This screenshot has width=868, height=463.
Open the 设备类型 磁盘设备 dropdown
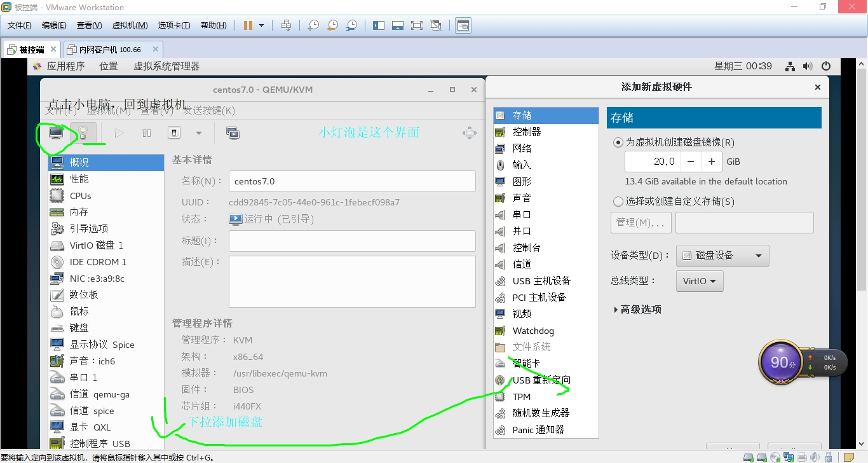pos(722,255)
